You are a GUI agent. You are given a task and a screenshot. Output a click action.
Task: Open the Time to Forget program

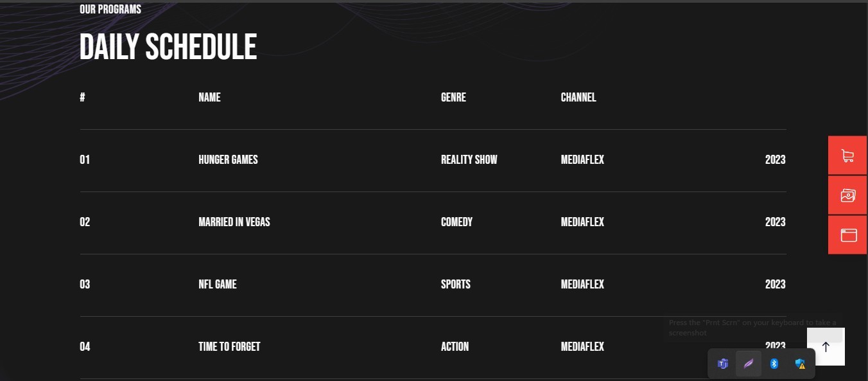(229, 346)
